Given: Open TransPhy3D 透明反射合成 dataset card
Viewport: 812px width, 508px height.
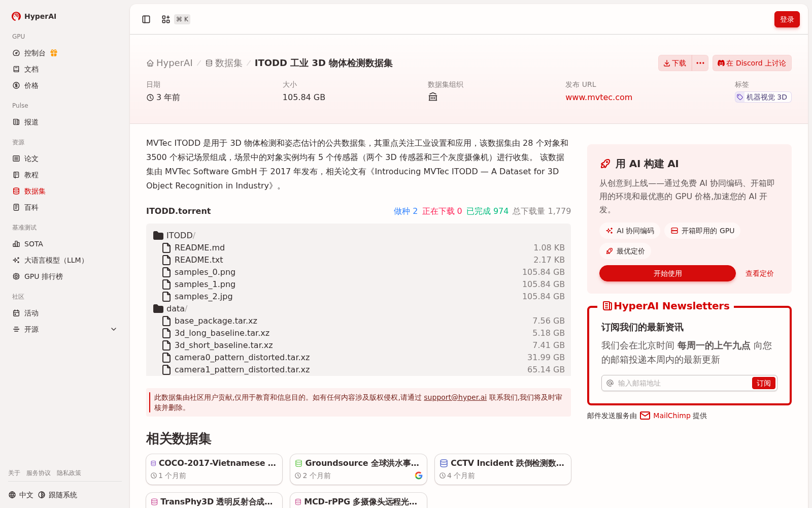Looking at the screenshot, I should point(214,500).
